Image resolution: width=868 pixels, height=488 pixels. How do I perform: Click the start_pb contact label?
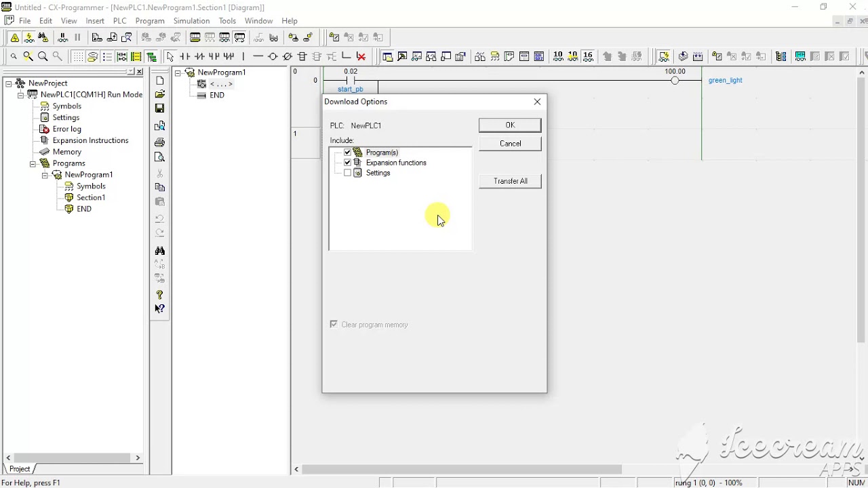coord(351,89)
